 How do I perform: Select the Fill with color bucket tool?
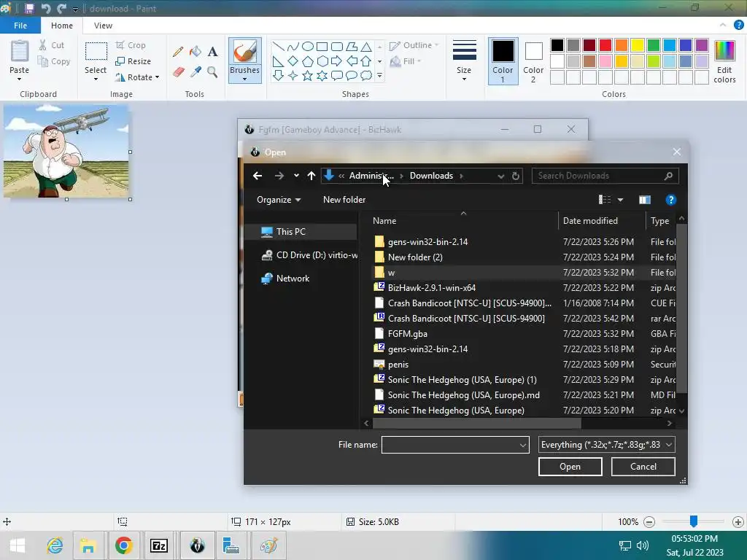point(196,52)
